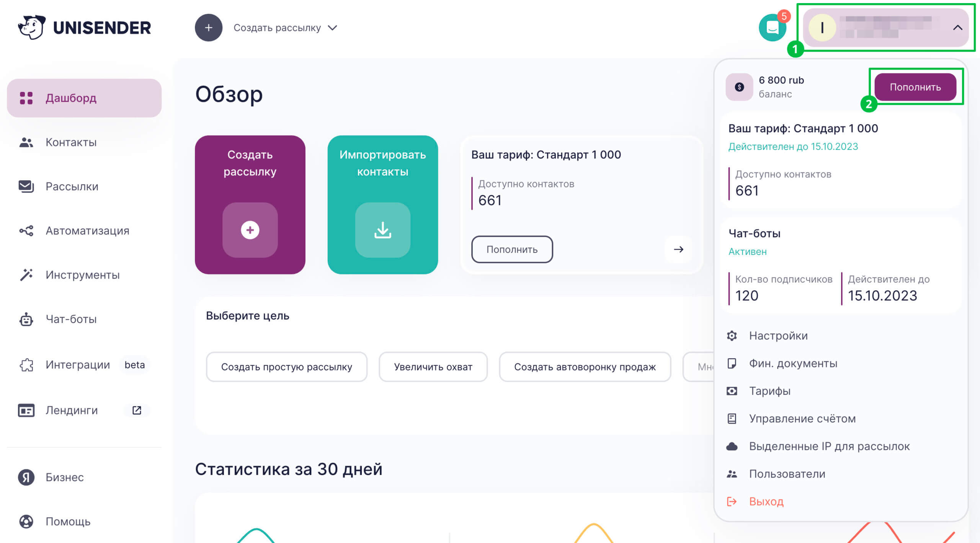Click the Выход logout icon
The height and width of the screenshot is (543, 980).
[x=732, y=501]
